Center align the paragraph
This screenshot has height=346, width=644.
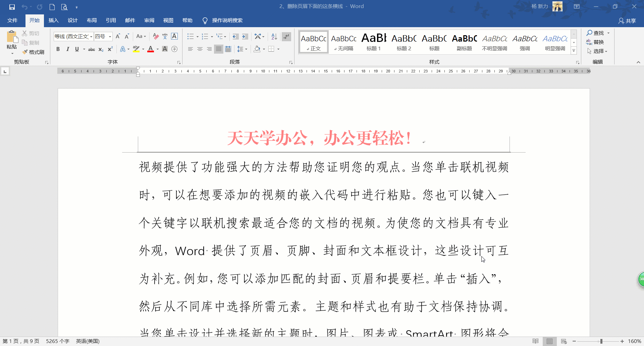click(x=200, y=49)
